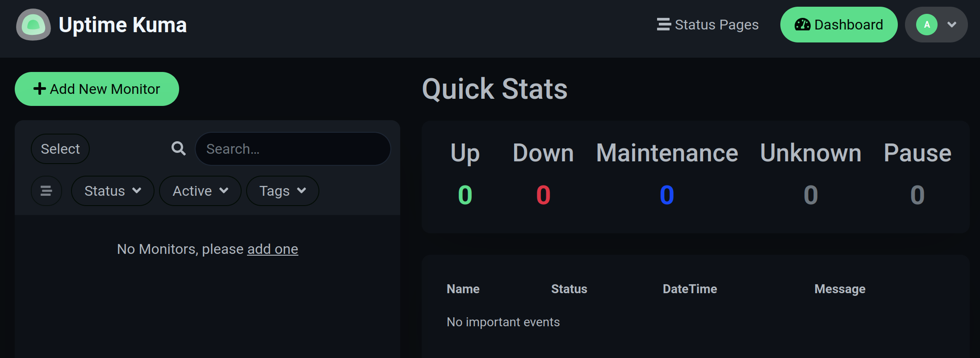The image size is (980, 358).
Task: Click the Uptime Kuma title text
Action: [123, 25]
